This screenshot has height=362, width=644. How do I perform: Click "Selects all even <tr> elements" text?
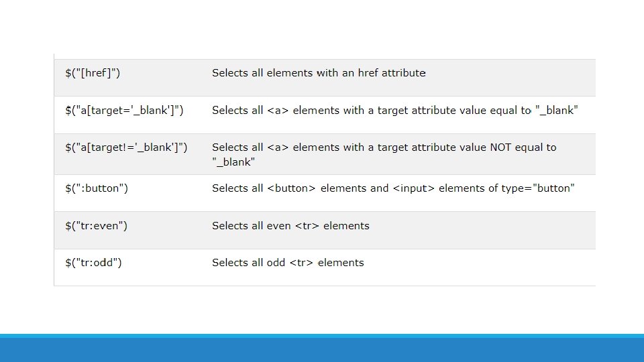290,226
